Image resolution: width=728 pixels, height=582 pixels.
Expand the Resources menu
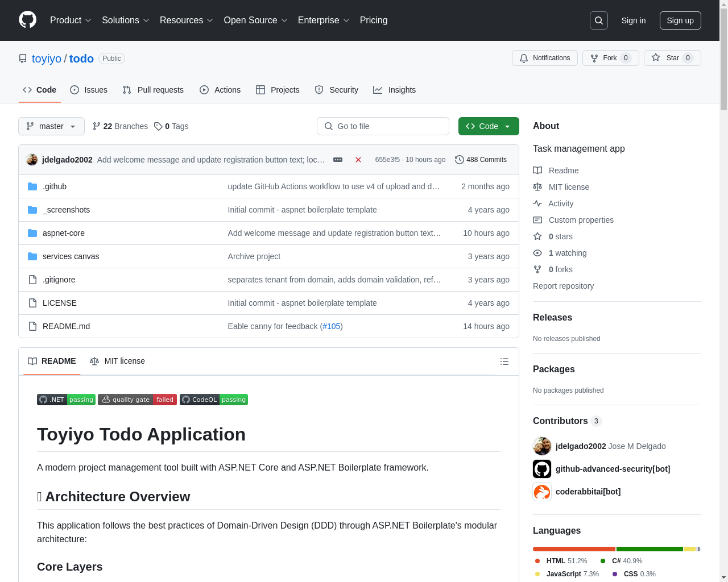[187, 20]
